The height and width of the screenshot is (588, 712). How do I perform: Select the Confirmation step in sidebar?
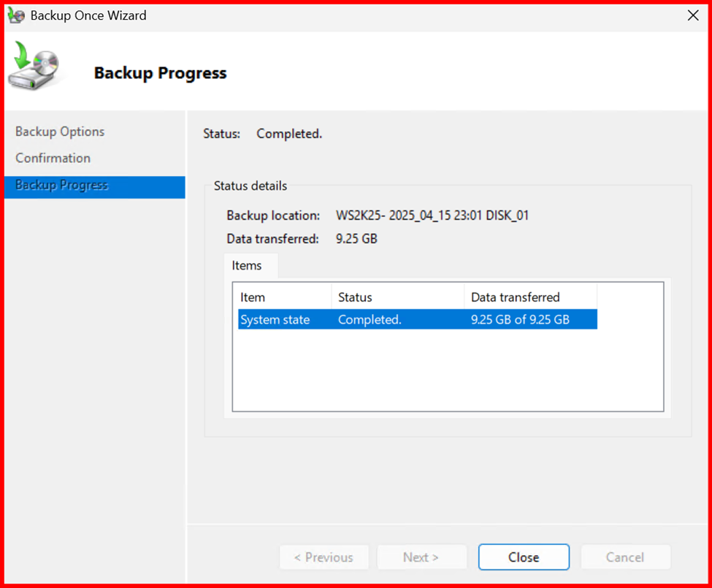pos(53,159)
